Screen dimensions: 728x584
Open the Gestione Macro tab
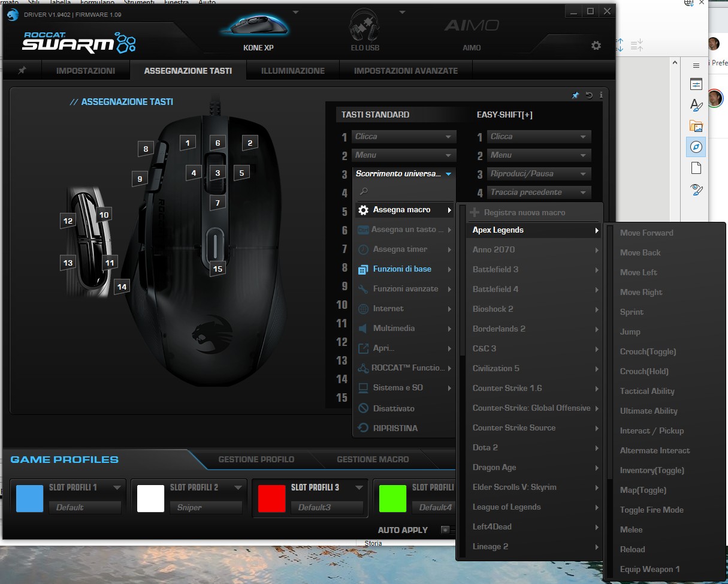click(x=373, y=459)
